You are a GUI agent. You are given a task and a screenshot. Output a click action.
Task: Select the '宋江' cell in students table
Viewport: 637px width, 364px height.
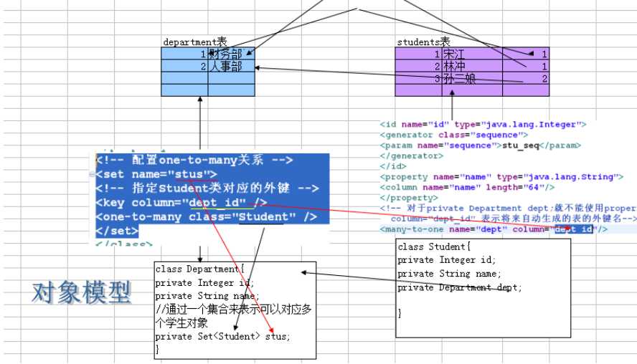[x=472, y=54]
